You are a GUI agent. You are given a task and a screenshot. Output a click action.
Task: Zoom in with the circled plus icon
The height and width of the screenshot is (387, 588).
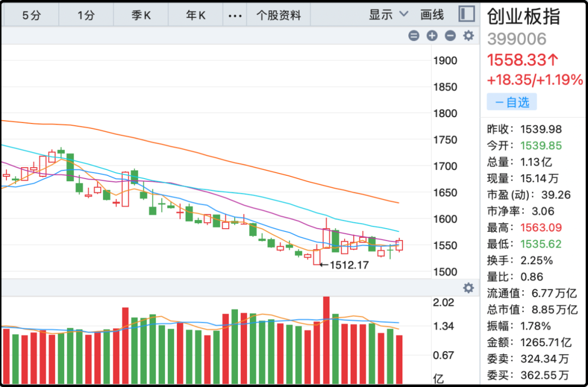(432, 36)
